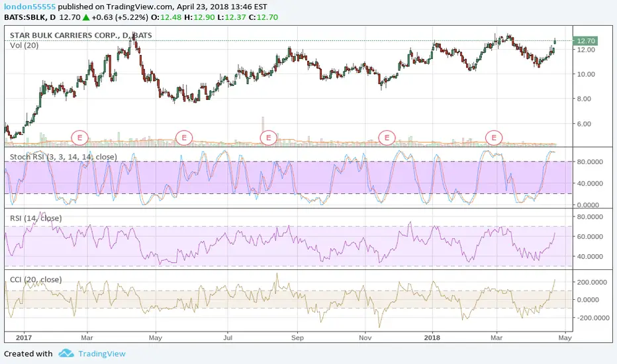Click the Nov label on time axis
The image size is (617, 364).
365,338
